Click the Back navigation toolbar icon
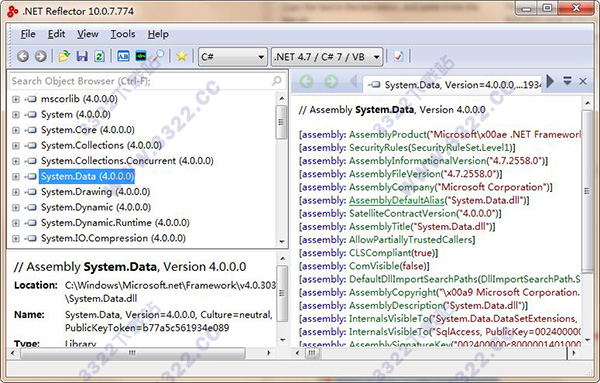The width and height of the screenshot is (600, 383). tap(23, 57)
